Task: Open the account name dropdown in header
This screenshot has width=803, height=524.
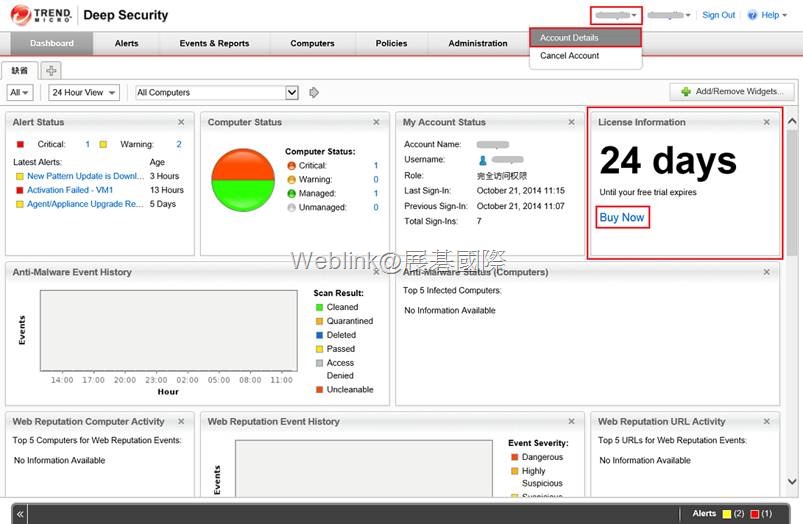Action: tap(616, 15)
